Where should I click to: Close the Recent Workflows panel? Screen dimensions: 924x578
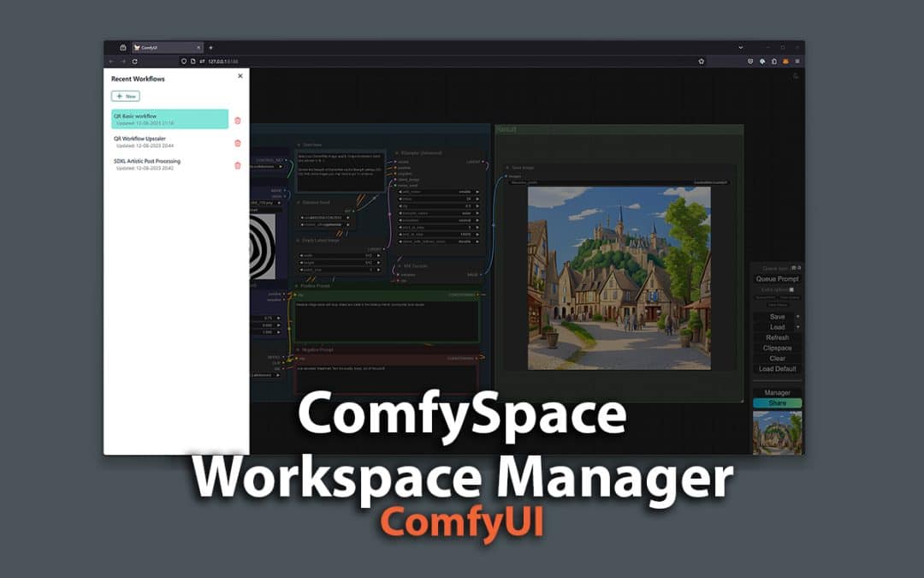[x=240, y=76]
